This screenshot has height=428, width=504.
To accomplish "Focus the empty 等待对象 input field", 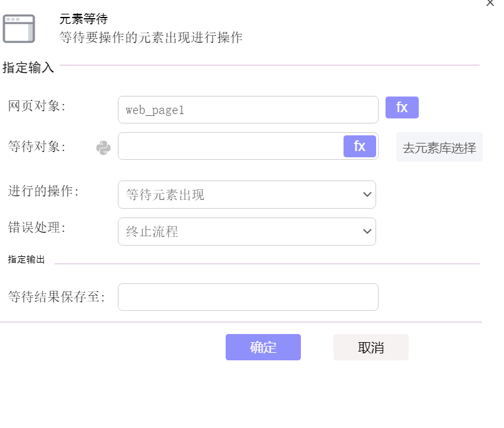I will pos(231,146).
